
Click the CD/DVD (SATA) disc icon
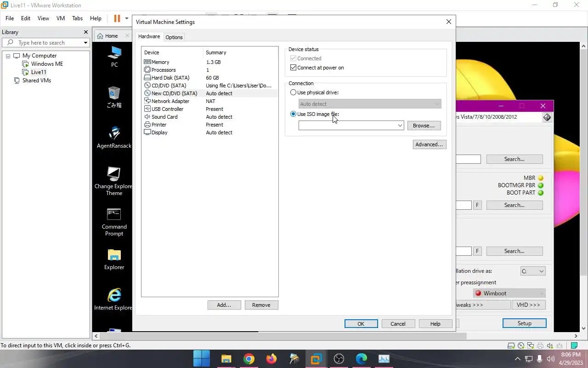pos(147,86)
